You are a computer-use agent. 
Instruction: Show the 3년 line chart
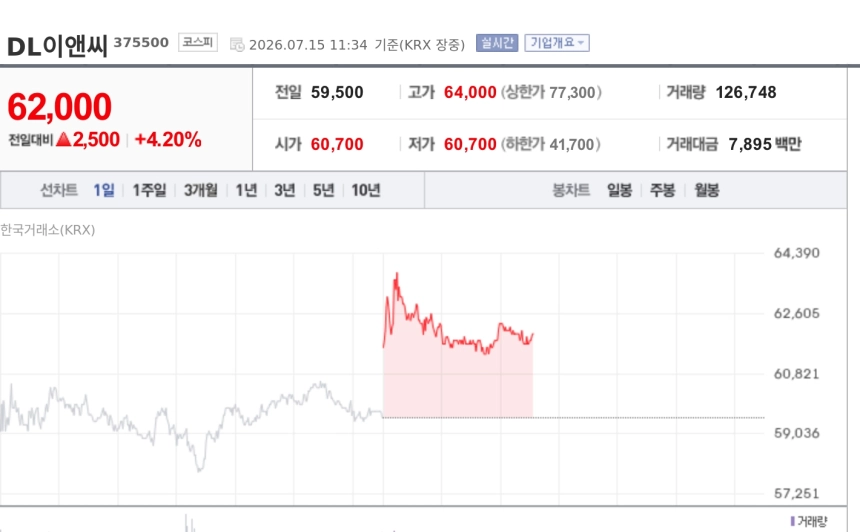pyautogui.click(x=285, y=190)
